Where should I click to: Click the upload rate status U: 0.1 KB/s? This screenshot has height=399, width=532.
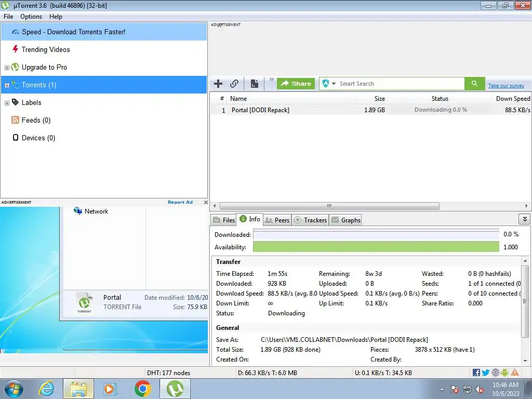tap(383, 373)
